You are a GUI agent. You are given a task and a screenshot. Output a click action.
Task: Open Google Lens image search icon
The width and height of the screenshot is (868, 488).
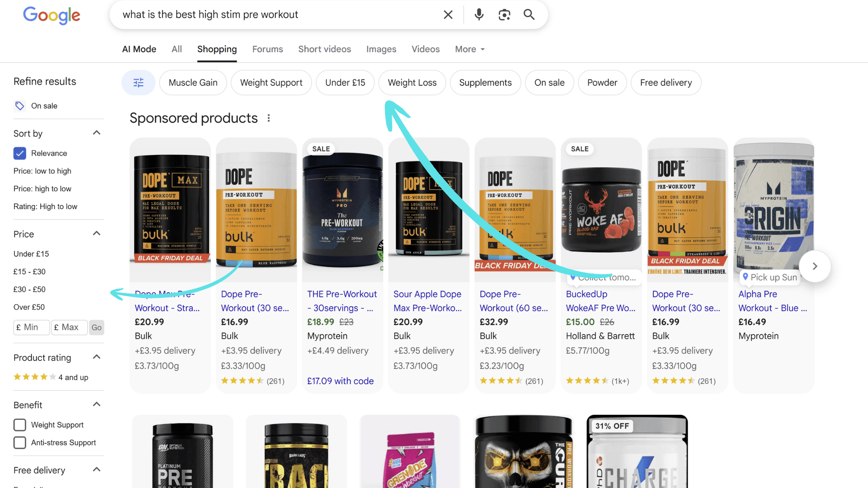504,15
